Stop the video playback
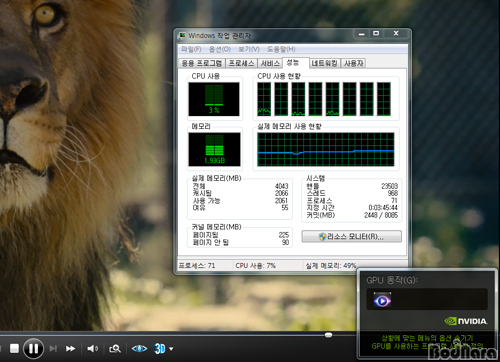This screenshot has width=500, height=362. [14, 349]
